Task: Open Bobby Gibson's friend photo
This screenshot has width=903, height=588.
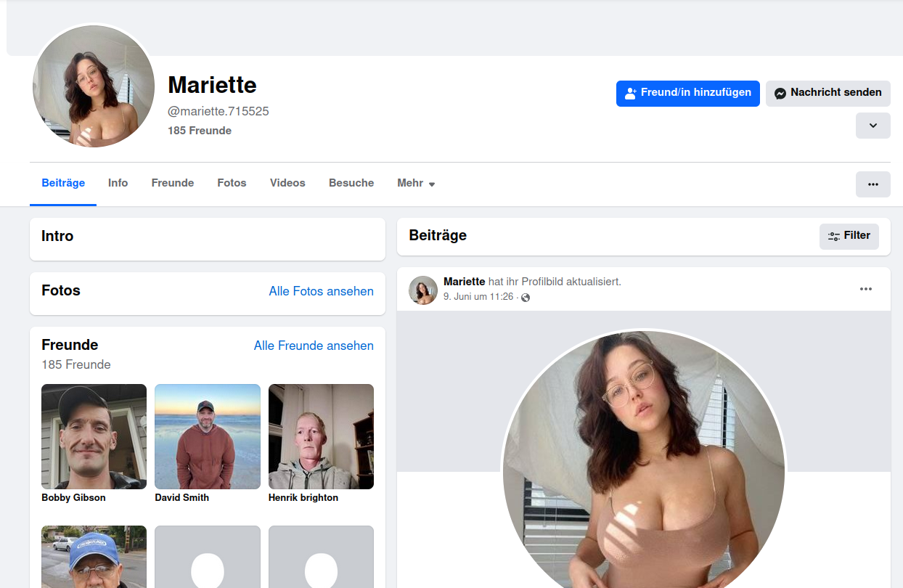Action: (x=94, y=436)
